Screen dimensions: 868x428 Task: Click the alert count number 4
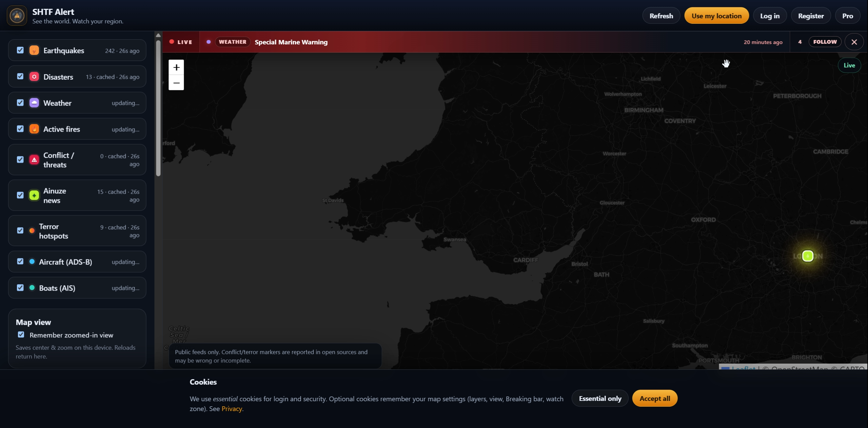pos(800,42)
